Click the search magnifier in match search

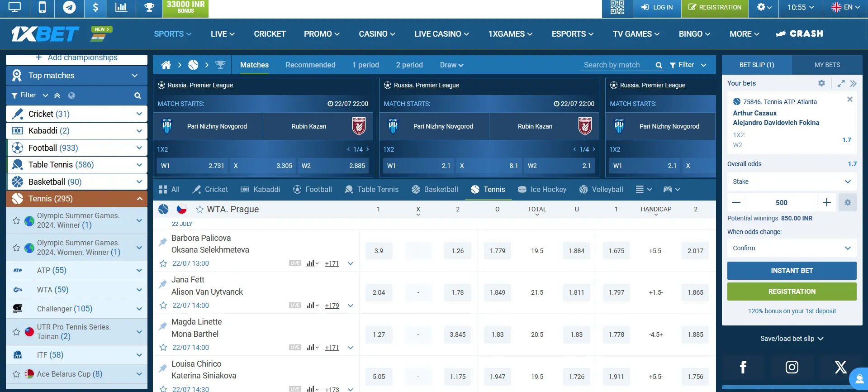pos(659,65)
